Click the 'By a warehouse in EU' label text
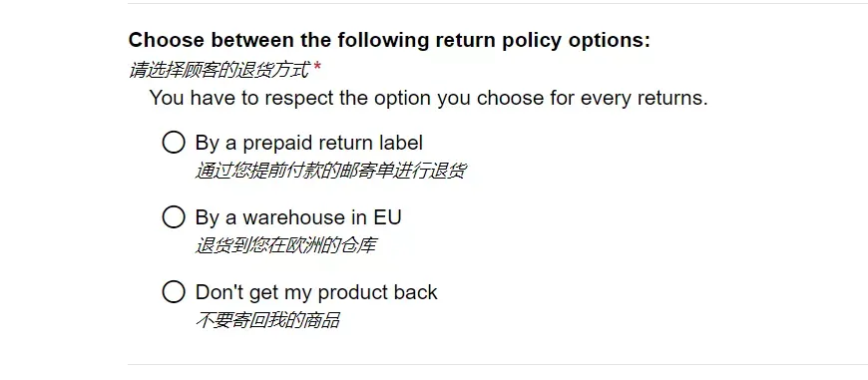Viewport: 868px width, 380px height. 298,217
